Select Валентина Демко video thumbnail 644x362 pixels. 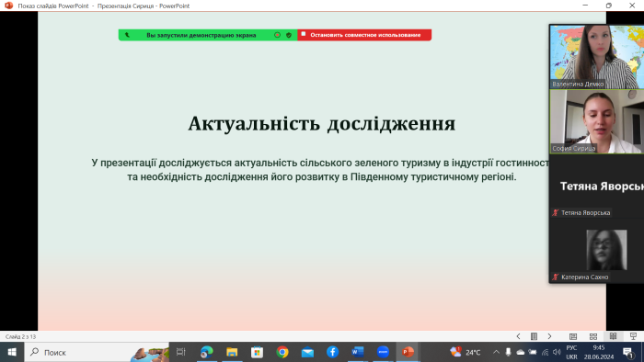[597, 57]
